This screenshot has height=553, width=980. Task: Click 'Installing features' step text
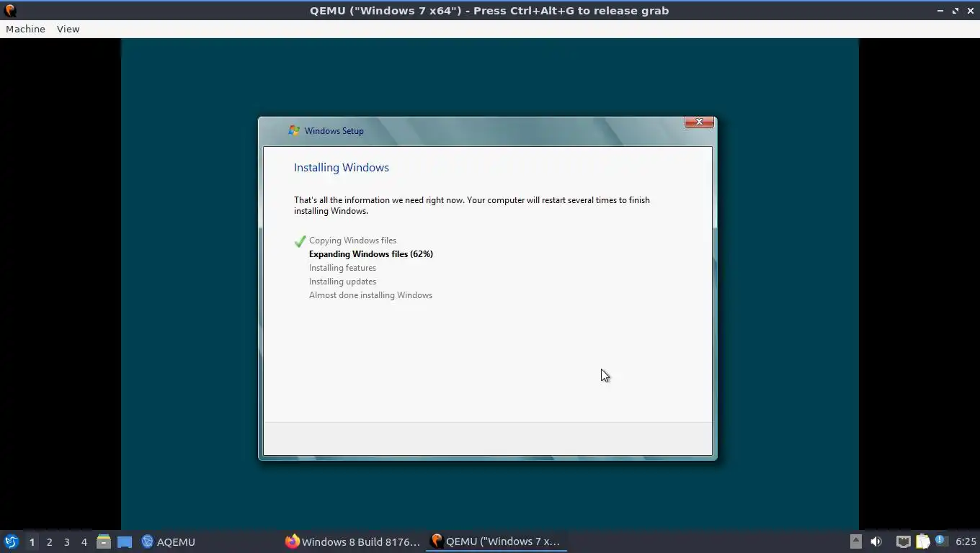coord(342,268)
